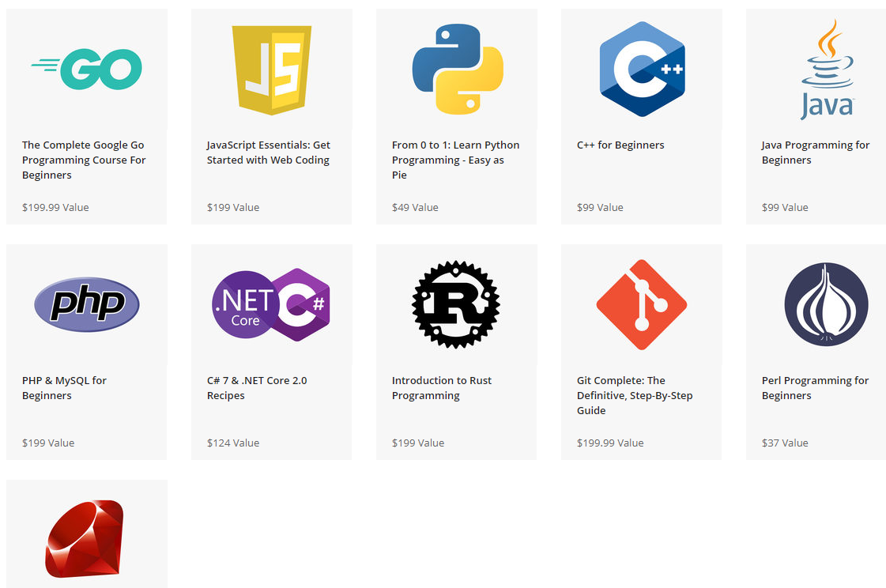Screen dimensions: 886x588
Task: Open C# 7 & .NET Core 2.0 Recipes
Action: (257, 388)
